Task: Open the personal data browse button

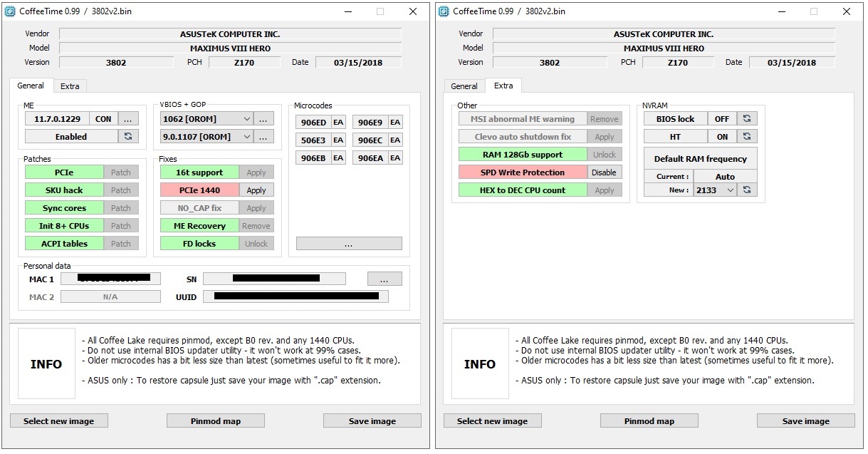Action: pyautogui.click(x=385, y=279)
